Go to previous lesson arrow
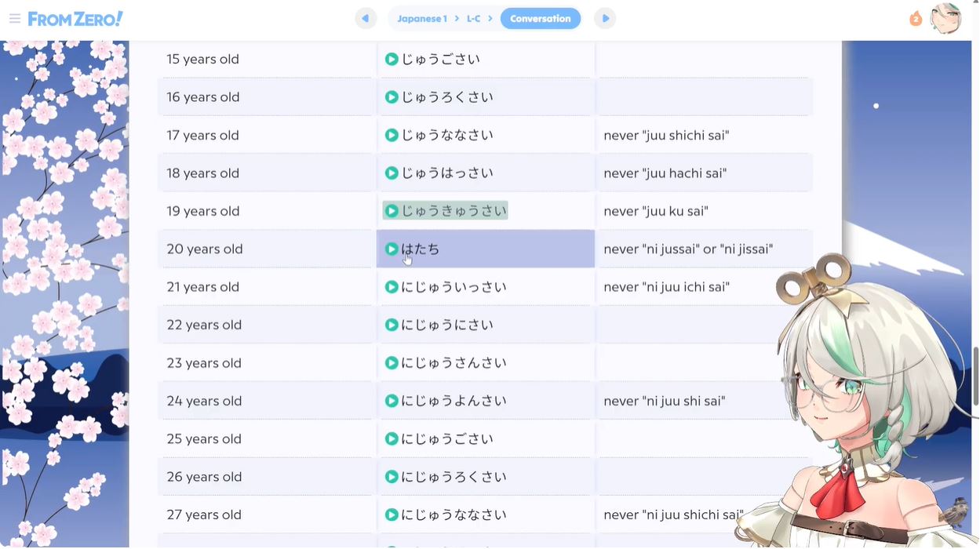The image size is (980, 549). tap(366, 18)
